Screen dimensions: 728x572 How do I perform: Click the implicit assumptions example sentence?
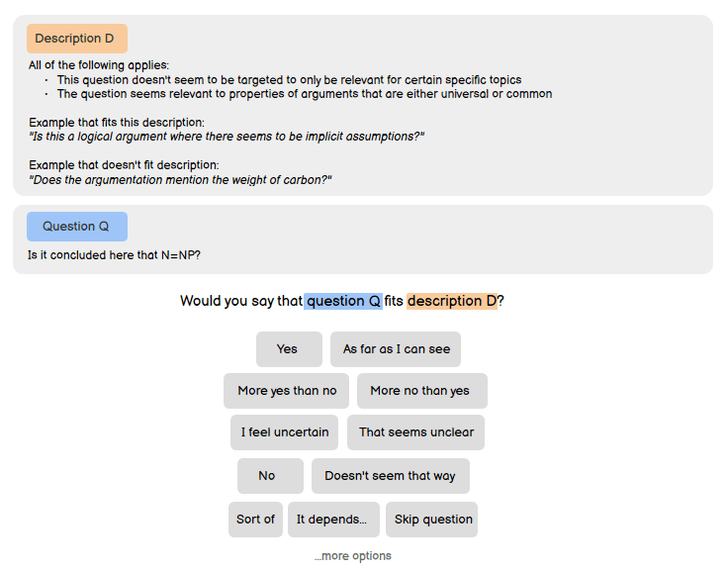(x=227, y=136)
